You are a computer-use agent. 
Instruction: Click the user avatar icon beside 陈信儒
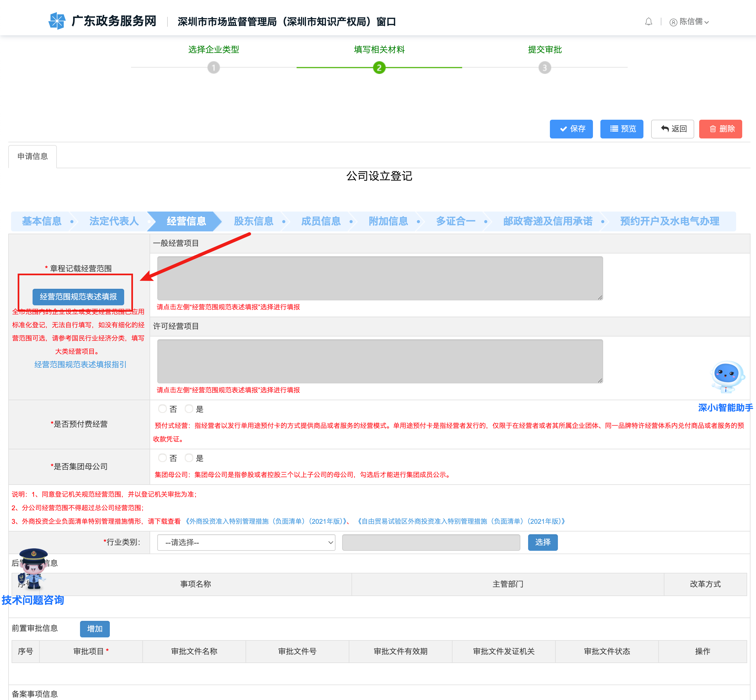[x=673, y=22]
